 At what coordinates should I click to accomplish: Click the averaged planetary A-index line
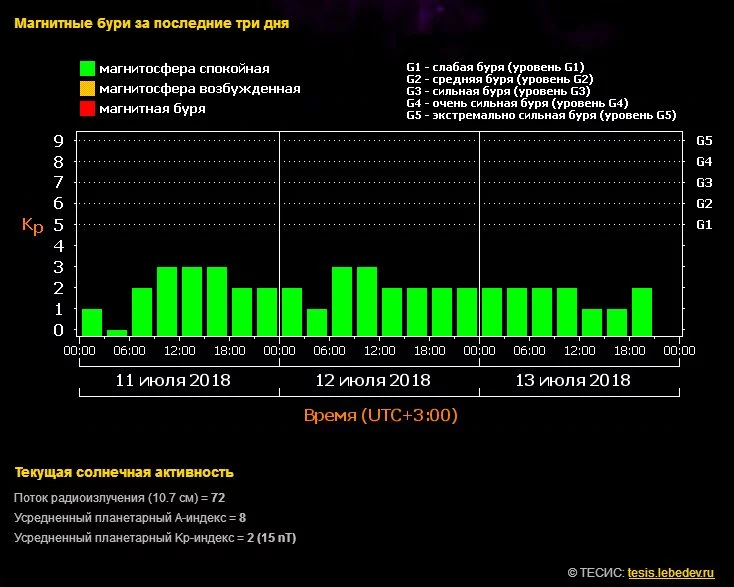click(x=130, y=517)
